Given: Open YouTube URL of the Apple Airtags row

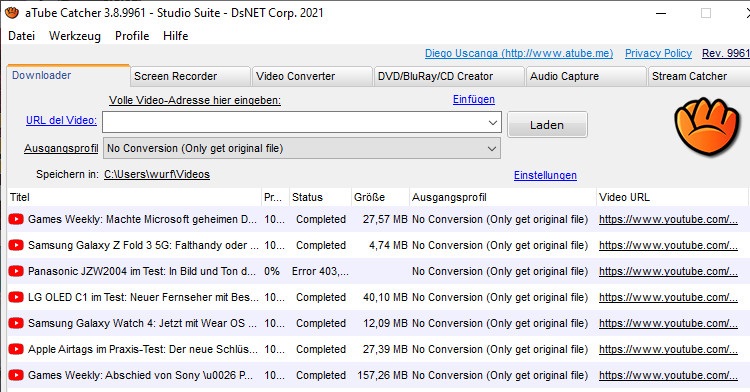Looking at the screenshot, I should 668,349.
